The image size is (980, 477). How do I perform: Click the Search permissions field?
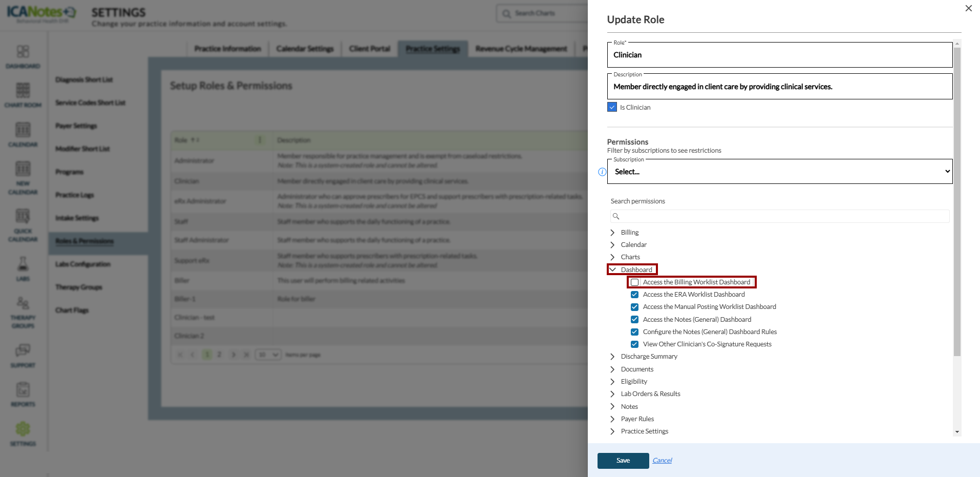[780, 216]
